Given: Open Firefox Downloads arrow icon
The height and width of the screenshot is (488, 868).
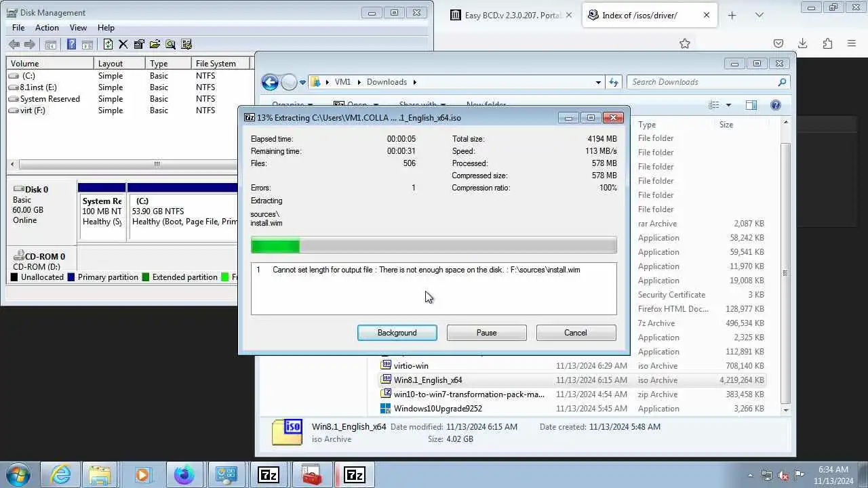Looking at the screenshot, I should click(x=802, y=43).
